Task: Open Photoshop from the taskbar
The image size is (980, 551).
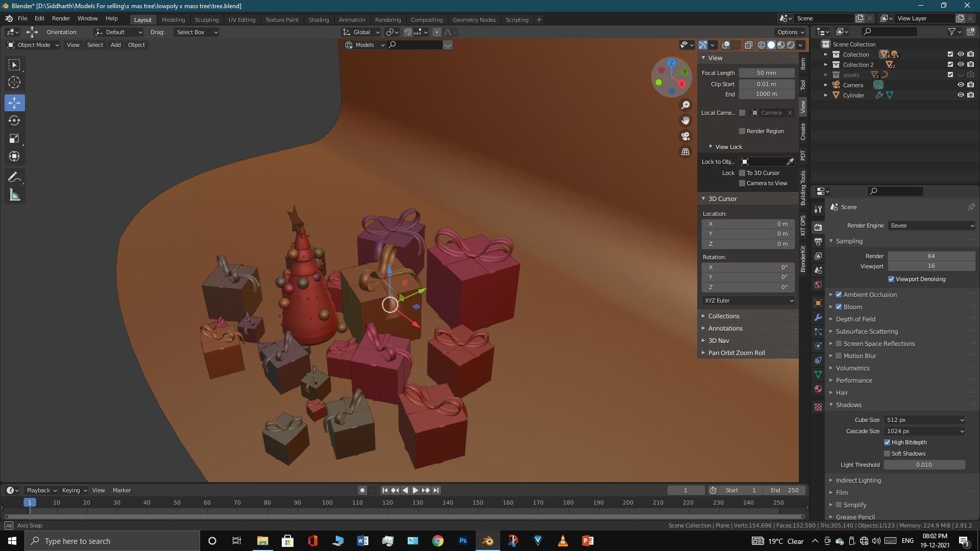Action: [463, 541]
